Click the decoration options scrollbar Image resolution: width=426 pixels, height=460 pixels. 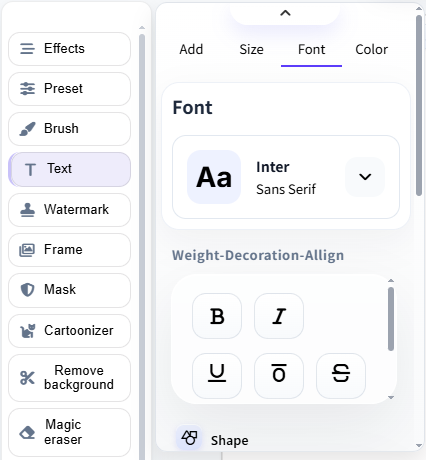tap(391, 319)
